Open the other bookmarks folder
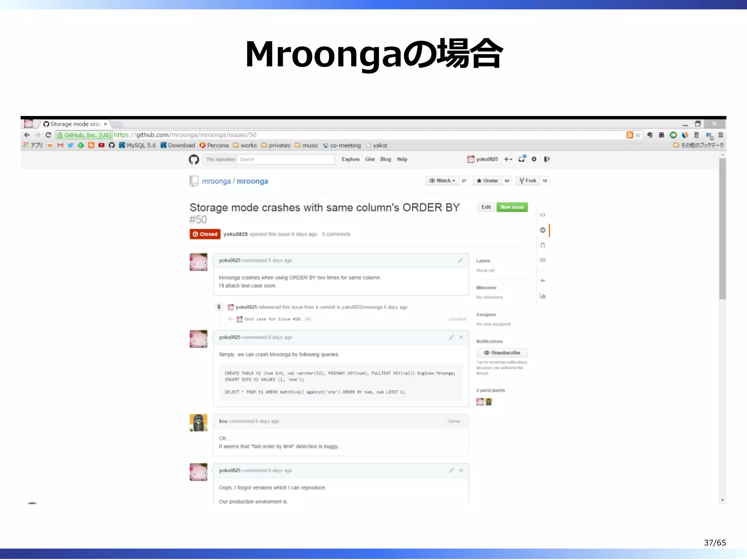Image resolution: width=747 pixels, height=560 pixels. [698, 145]
